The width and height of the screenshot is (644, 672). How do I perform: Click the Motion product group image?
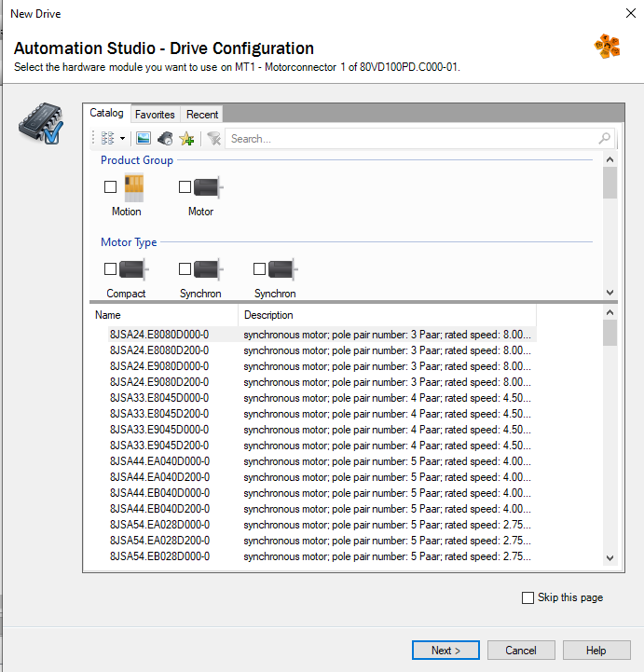[x=133, y=187]
